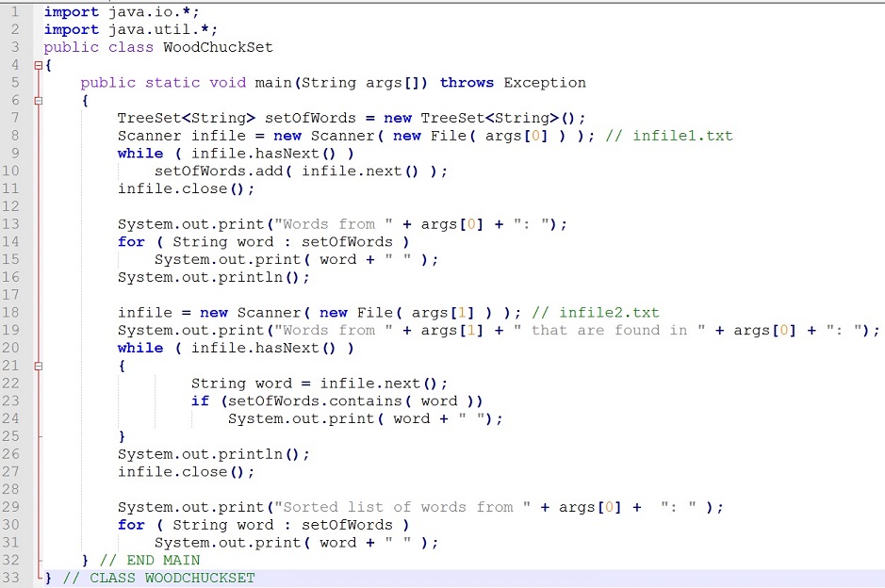The height and width of the screenshot is (588, 885).
Task: Click 'while ( infile.hasNext() )' on line 20
Action: [x=236, y=348]
